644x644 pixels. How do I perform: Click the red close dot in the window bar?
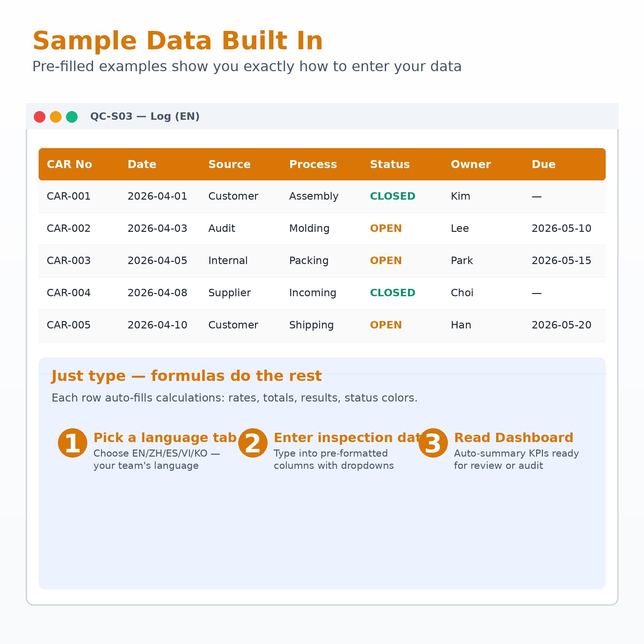point(40,117)
